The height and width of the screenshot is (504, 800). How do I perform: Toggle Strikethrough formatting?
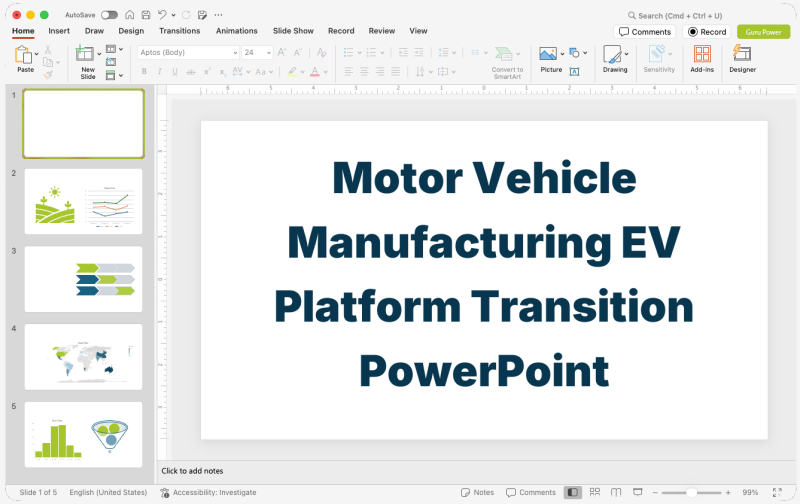tap(191, 72)
